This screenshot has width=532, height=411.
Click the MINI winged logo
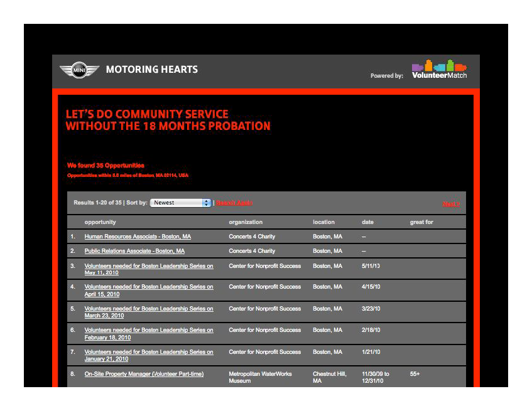coord(79,70)
